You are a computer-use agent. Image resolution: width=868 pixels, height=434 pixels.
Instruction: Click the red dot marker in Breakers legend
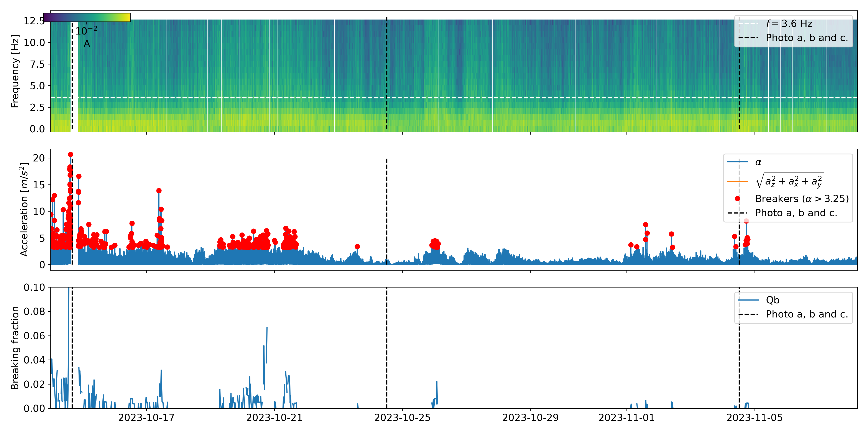tap(737, 199)
